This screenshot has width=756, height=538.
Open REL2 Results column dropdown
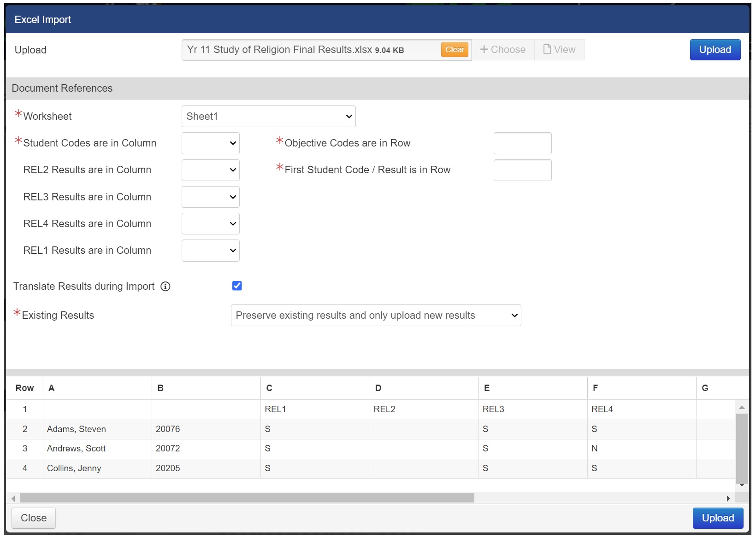211,170
